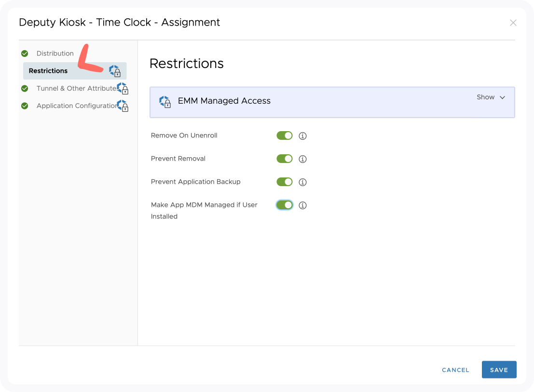The width and height of the screenshot is (534, 392).
Task: Click the Prevent Removal label
Action: tap(178, 159)
